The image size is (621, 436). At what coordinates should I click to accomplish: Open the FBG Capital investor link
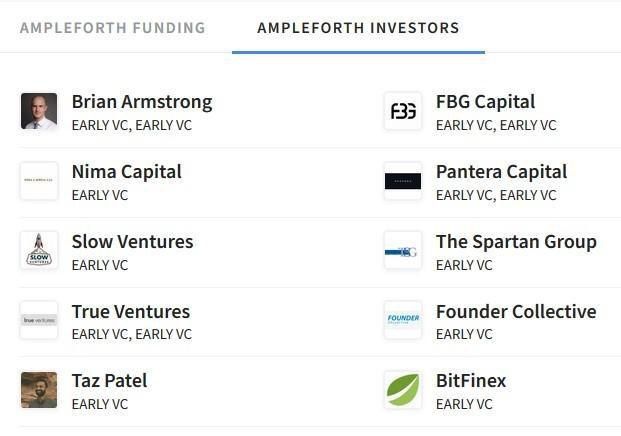pos(485,102)
